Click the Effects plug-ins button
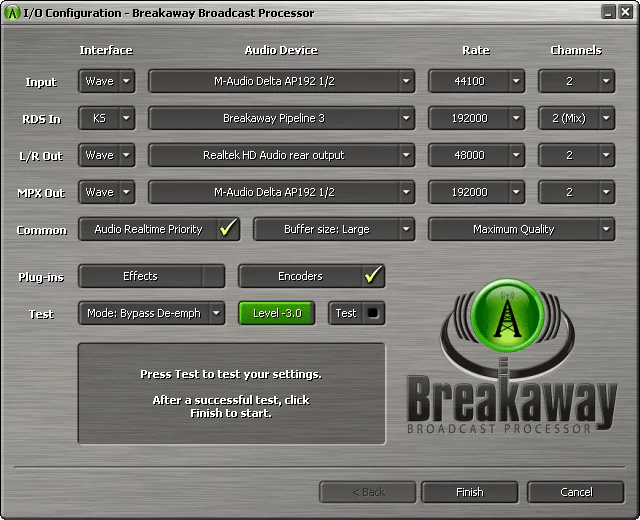 click(150, 277)
